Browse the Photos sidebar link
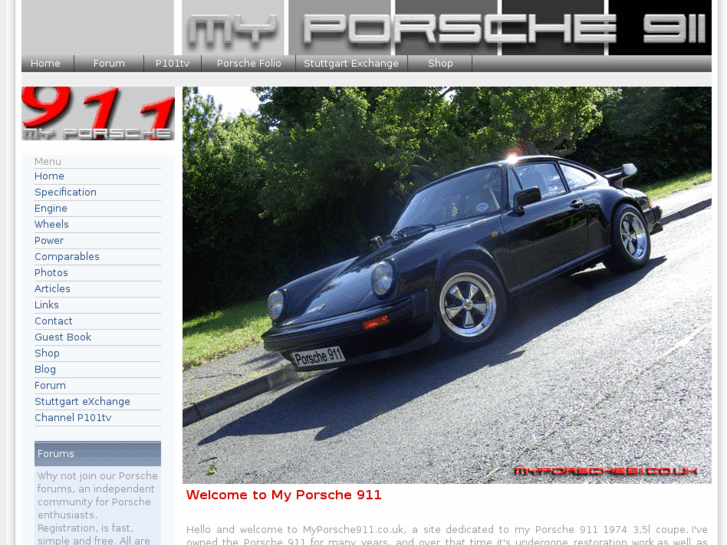The width and height of the screenshot is (727, 545). point(51,273)
